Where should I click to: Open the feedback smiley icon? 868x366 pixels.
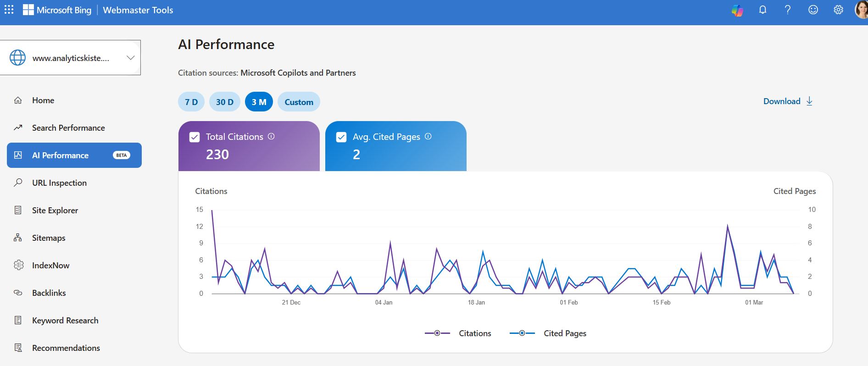tap(813, 10)
